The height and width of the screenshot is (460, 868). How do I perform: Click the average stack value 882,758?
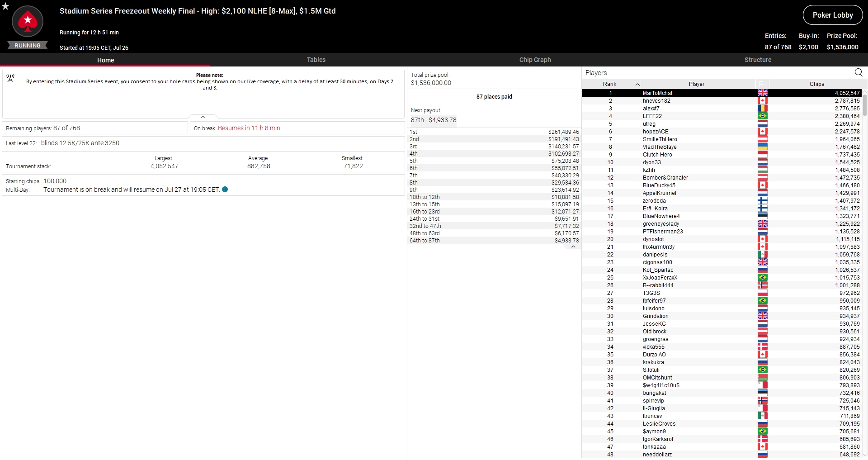point(259,166)
